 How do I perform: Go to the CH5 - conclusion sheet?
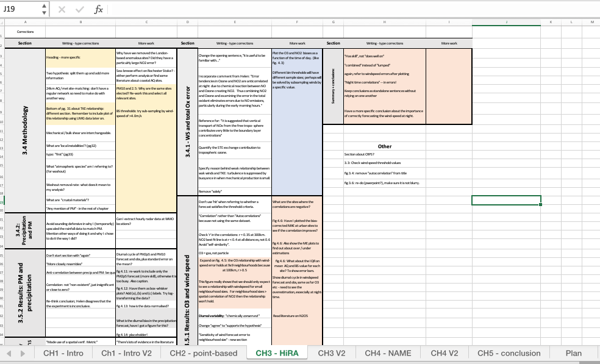tap(509, 353)
